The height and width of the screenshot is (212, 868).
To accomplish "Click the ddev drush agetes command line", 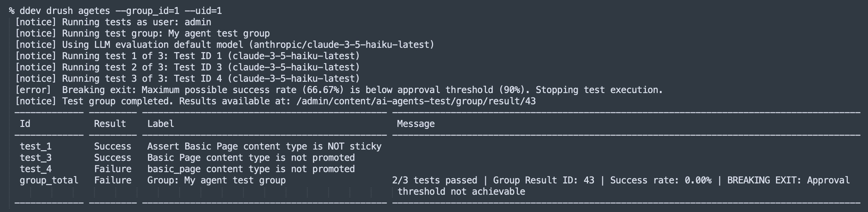I will [x=116, y=11].
